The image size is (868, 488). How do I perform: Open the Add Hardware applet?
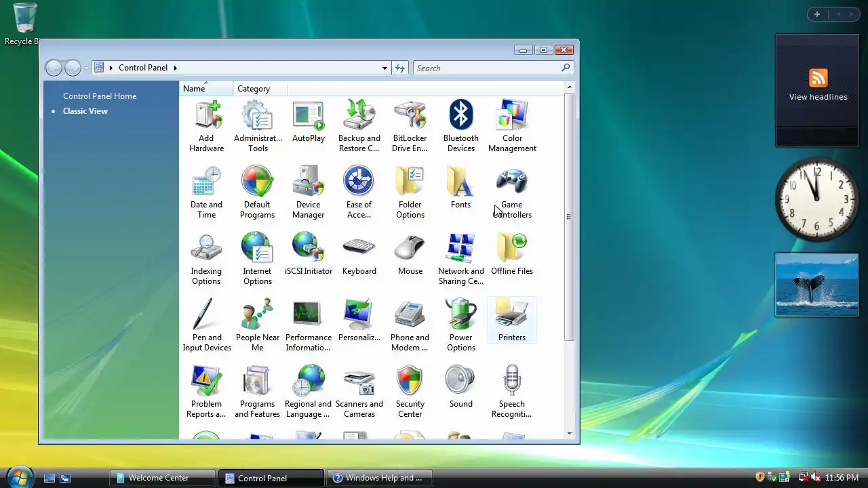click(206, 126)
